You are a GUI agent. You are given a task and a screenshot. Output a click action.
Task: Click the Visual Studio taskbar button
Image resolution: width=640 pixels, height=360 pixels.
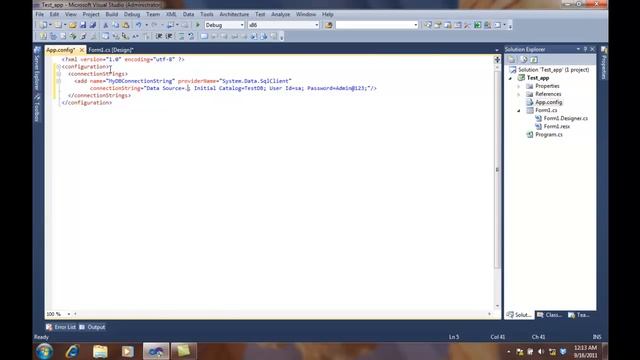[156, 351]
